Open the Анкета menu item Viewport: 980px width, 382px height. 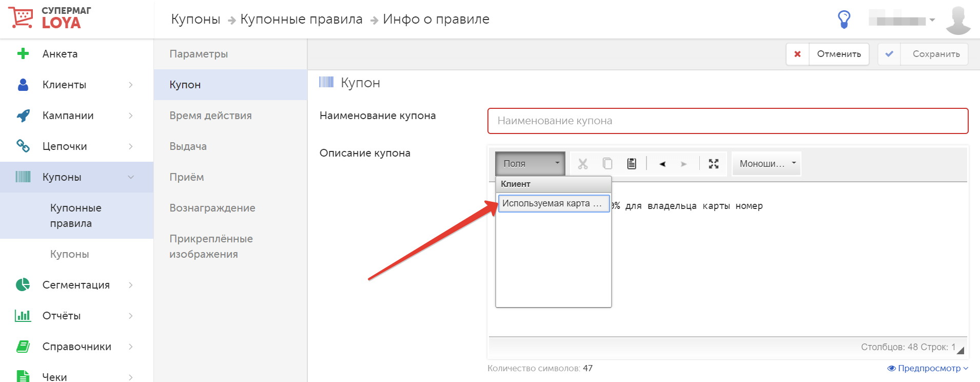[x=60, y=54]
